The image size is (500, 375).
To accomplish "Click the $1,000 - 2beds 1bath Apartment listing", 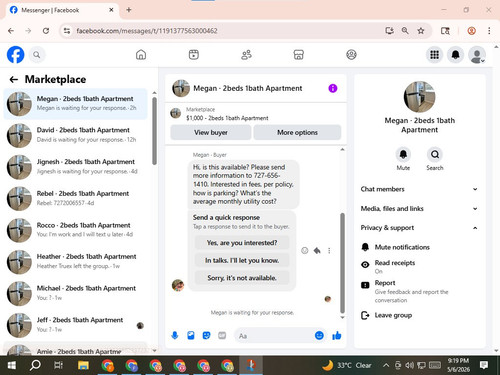I will [x=227, y=118].
